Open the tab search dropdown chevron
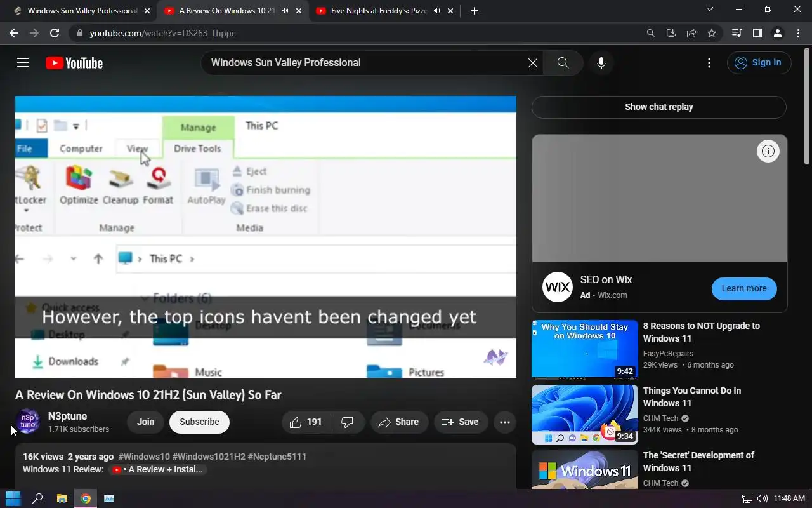The image size is (812, 508). click(x=710, y=10)
